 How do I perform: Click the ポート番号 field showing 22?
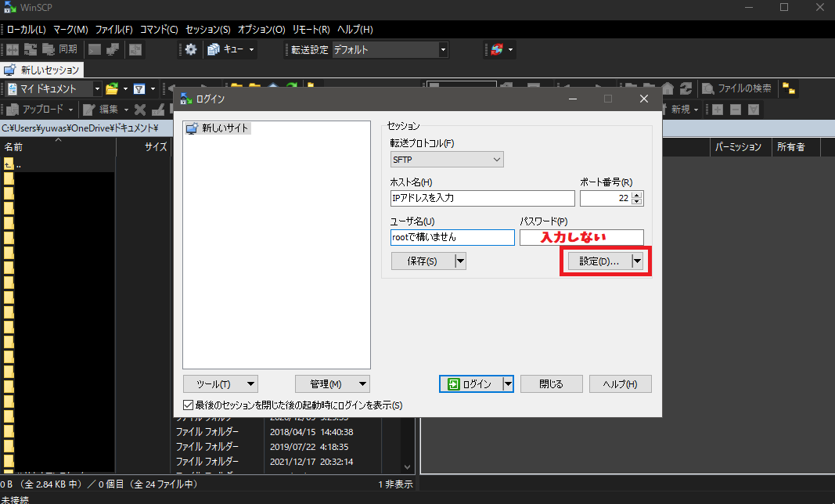click(x=606, y=198)
